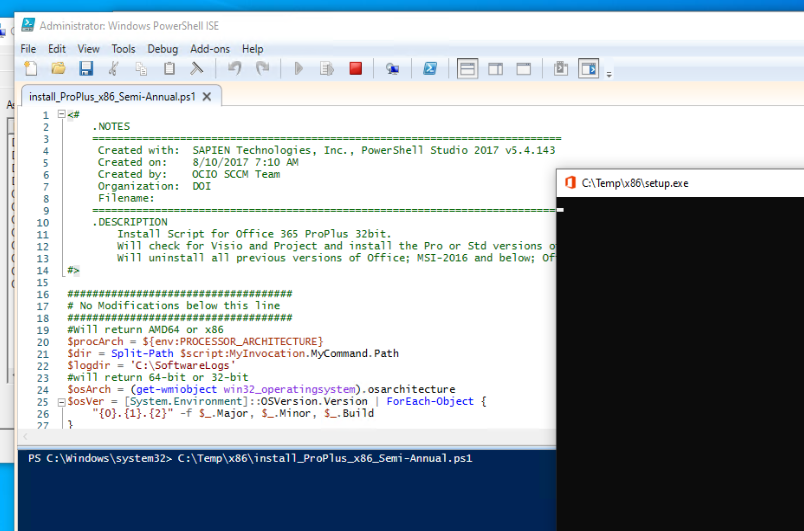Image resolution: width=804 pixels, height=531 pixels.
Task: Click the $procArch variable on line 20
Action: pyautogui.click(x=95, y=341)
